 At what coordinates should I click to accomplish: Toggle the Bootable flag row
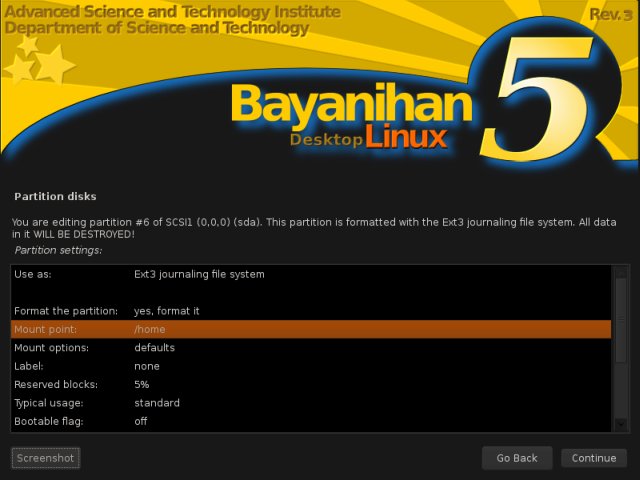(310, 421)
